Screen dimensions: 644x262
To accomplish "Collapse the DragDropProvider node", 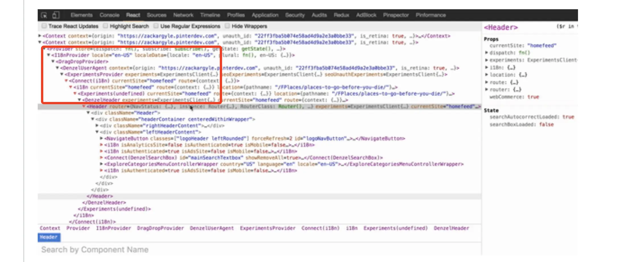I will pos(53,62).
